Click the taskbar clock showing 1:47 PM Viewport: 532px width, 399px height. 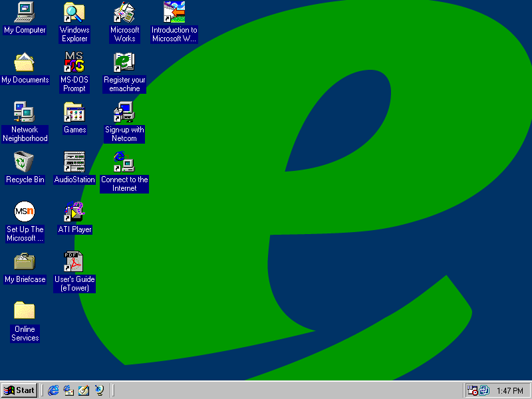click(510, 391)
